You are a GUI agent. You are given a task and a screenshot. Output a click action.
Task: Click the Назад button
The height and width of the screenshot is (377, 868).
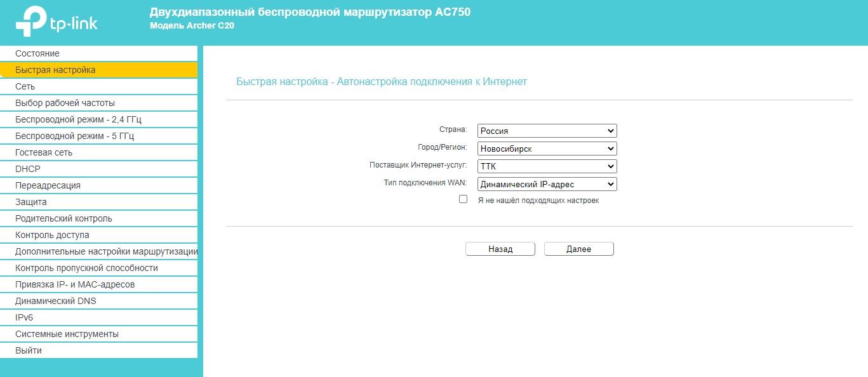500,249
